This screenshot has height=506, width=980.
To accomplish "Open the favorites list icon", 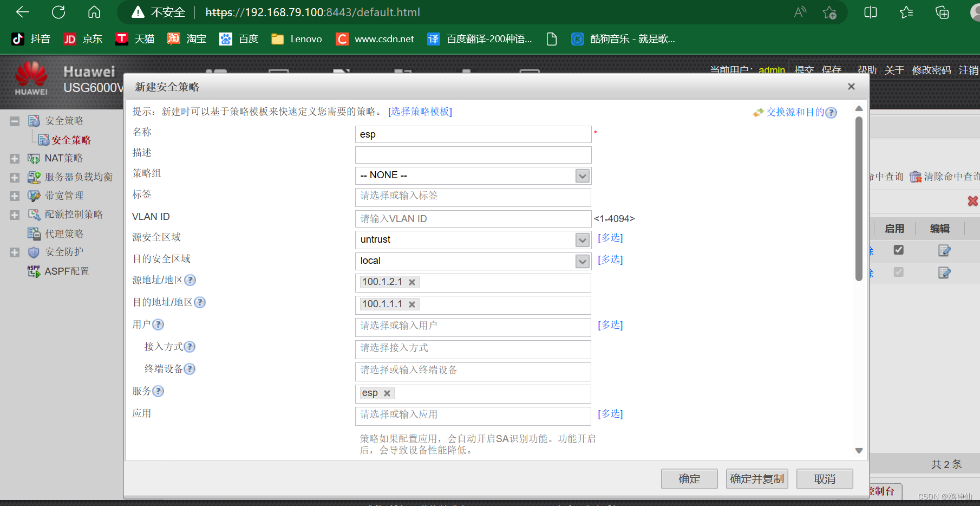I will (906, 12).
